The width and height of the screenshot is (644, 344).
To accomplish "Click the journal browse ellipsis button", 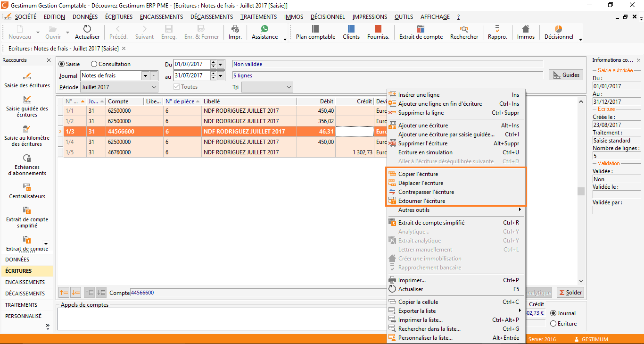I will click(154, 76).
